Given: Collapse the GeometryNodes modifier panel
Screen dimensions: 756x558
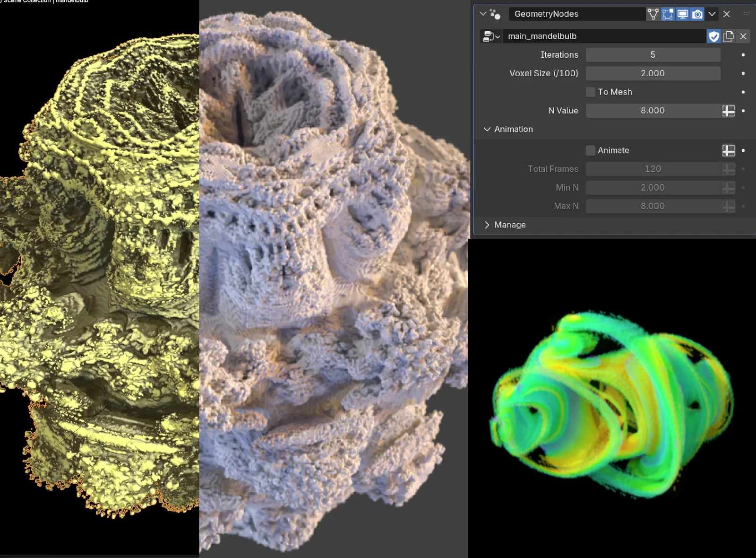Looking at the screenshot, I should point(483,14).
